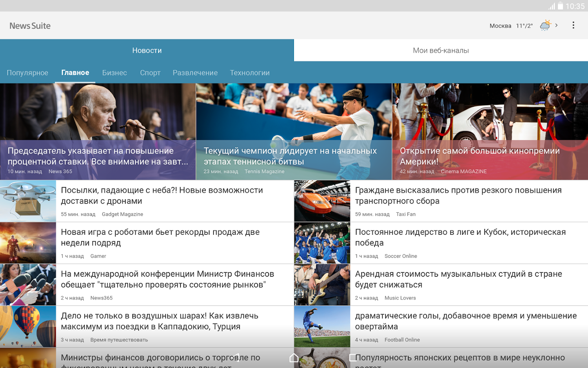Select the Новости tab
Screen dimensions: 588x368
tap(147, 50)
